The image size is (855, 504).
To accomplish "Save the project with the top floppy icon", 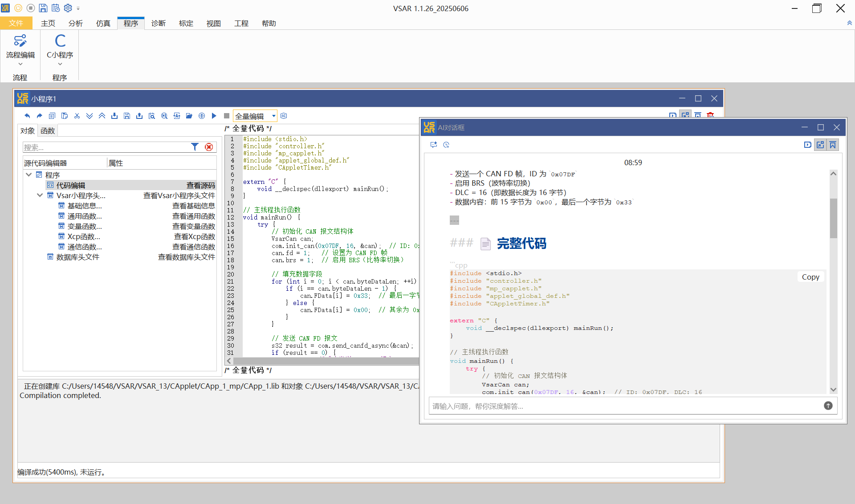I will coord(43,8).
